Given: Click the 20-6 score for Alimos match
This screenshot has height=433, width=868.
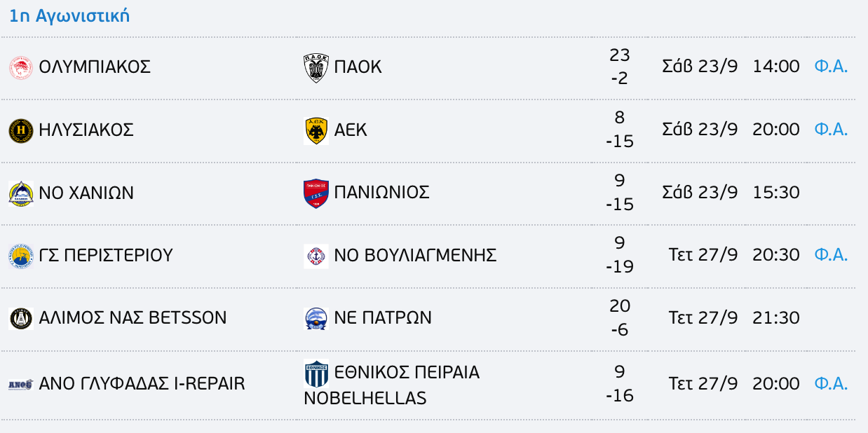Looking at the screenshot, I should tap(620, 317).
